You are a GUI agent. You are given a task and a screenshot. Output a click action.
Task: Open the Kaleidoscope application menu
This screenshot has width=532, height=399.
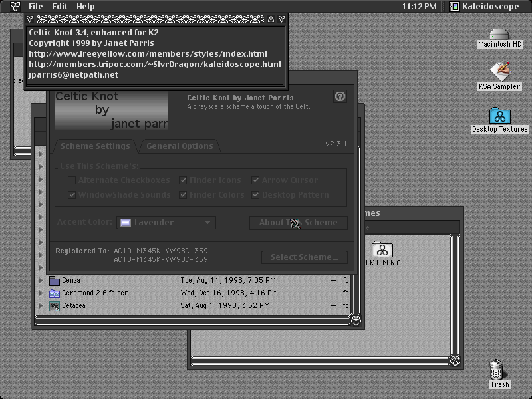(x=484, y=7)
